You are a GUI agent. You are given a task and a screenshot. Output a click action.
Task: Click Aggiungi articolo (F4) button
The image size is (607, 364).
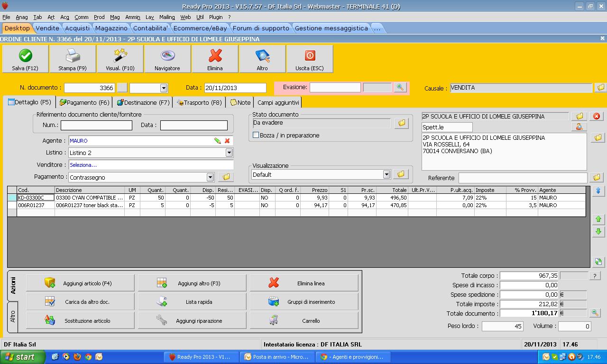tap(80, 283)
